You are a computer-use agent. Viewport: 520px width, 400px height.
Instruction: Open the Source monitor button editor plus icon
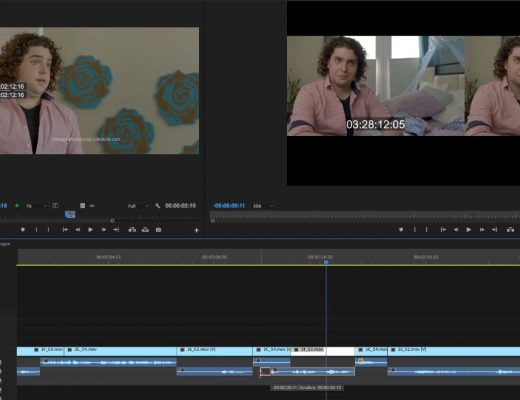click(197, 230)
